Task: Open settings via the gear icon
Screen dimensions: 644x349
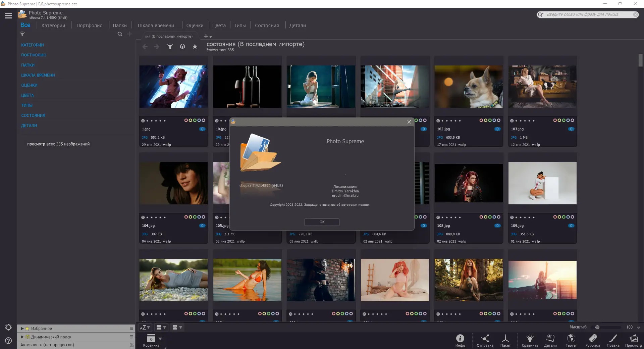Action: (x=8, y=327)
